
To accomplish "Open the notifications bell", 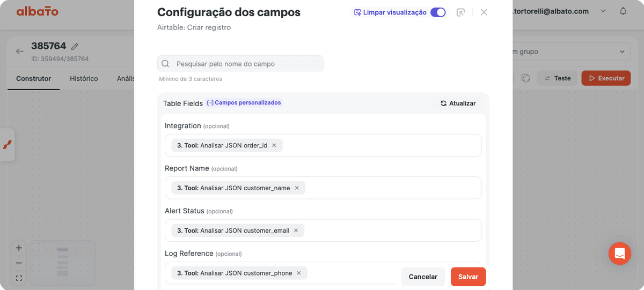I will coord(623,11).
